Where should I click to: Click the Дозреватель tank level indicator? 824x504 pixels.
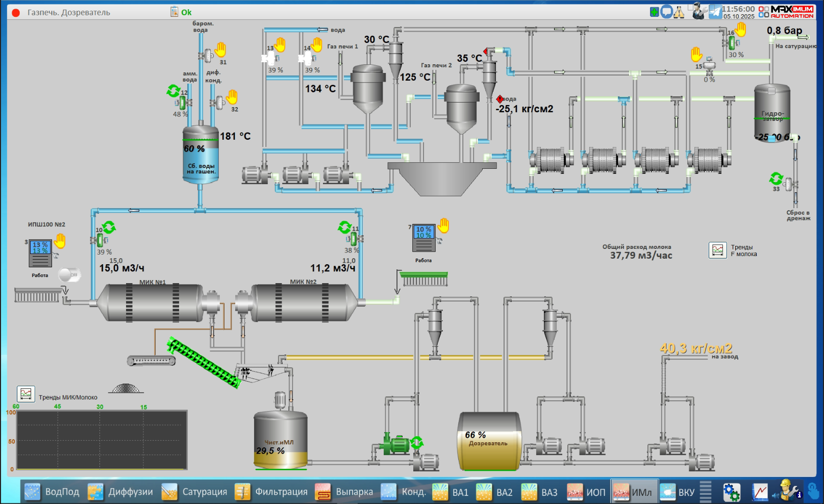point(475,435)
